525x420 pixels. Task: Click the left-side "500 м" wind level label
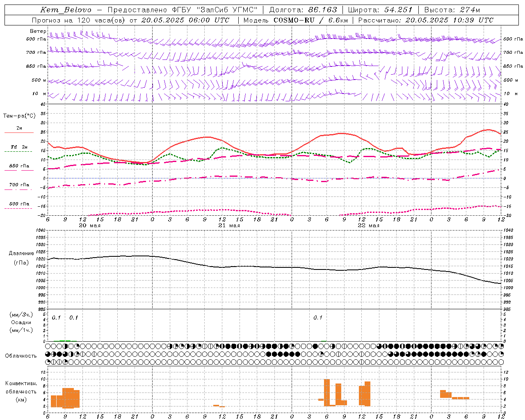pos(39,80)
